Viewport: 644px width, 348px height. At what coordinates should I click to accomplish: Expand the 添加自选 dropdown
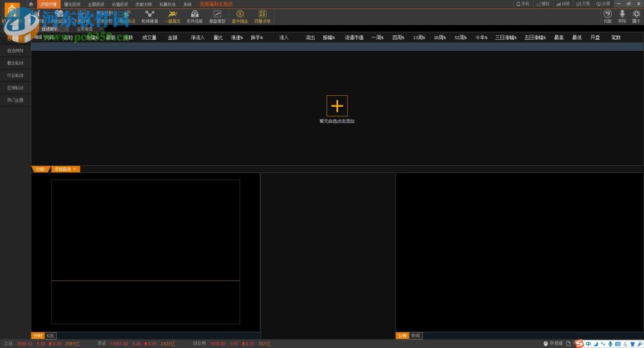click(x=65, y=169)
